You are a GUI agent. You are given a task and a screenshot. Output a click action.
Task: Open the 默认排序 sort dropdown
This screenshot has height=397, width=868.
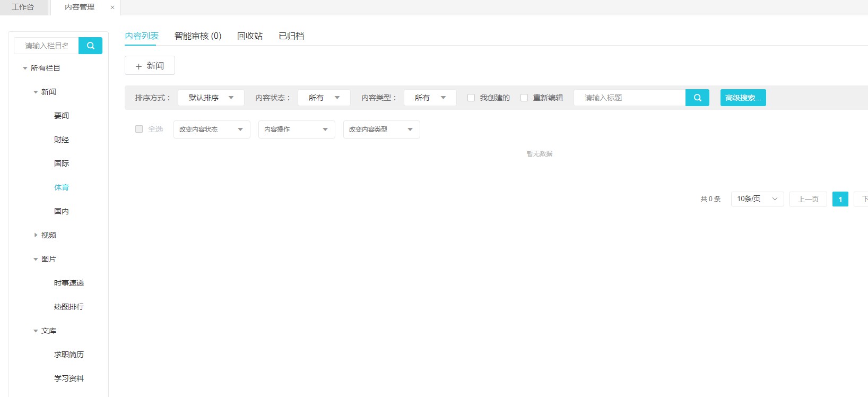[211, 98]
